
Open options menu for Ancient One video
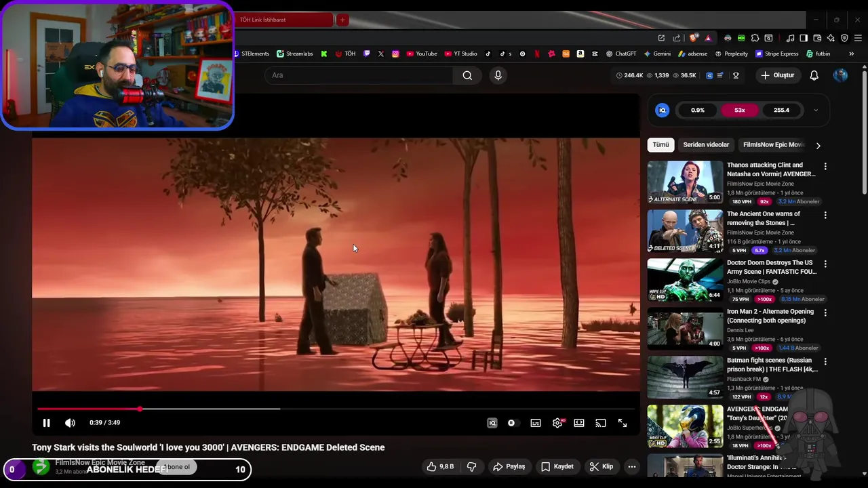pos(825,215)
